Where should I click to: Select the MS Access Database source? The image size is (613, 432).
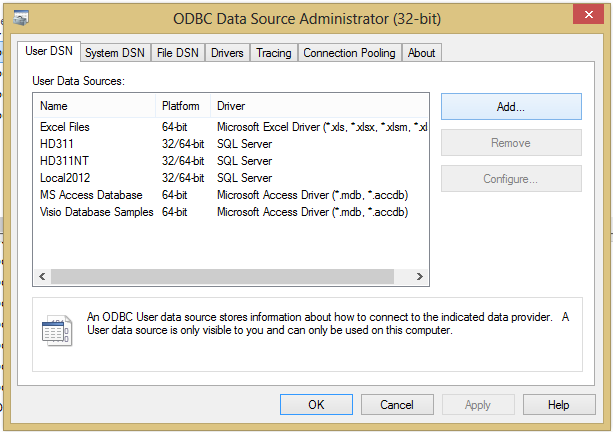coord(91,194)
